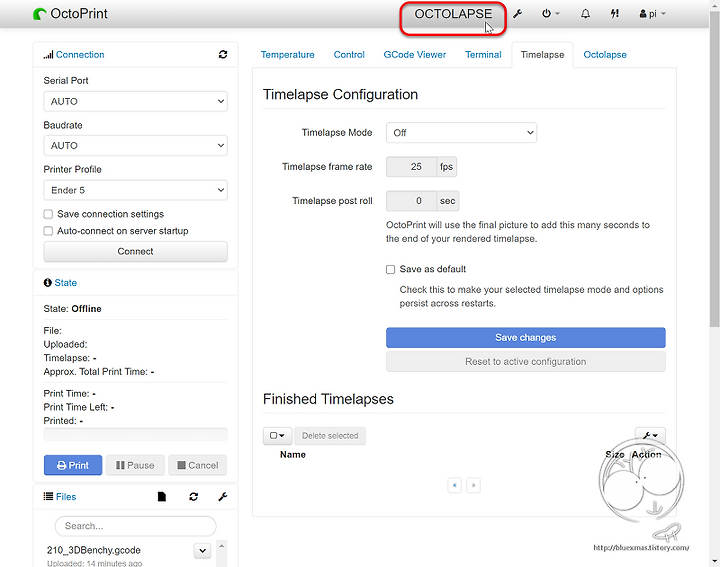Switch to the Control tab
Viewport: 720px width, 567px height.
tap(349, 55)
